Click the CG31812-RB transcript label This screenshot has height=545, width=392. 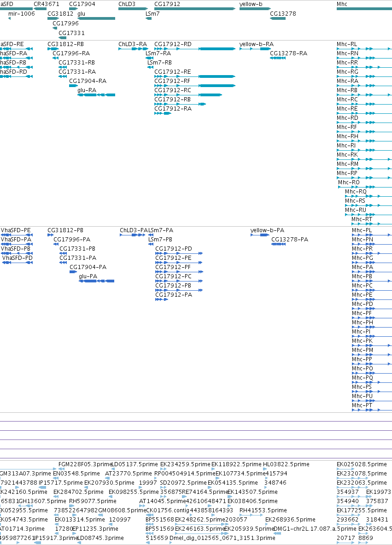pyautogui.click(x=66, y=44)
